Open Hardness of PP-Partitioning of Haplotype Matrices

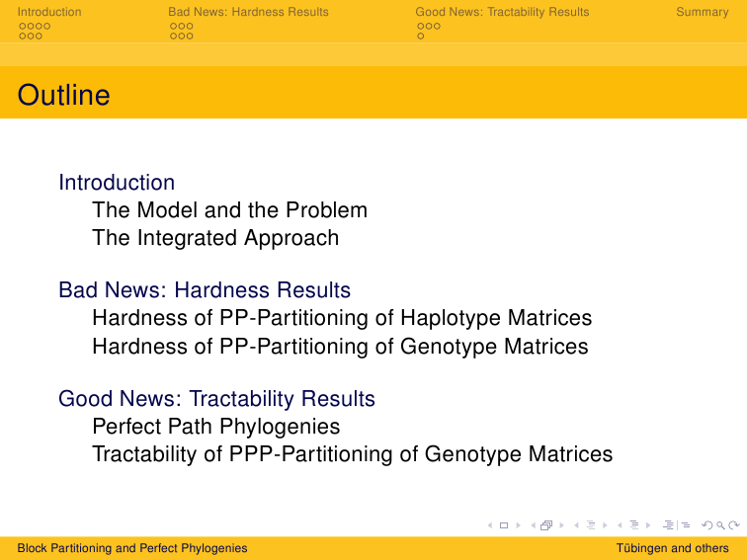coord(342,318)
